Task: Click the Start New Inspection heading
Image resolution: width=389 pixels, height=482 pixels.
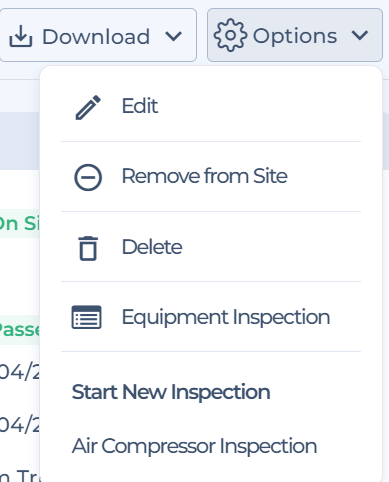Action: (x=171, y=392)
